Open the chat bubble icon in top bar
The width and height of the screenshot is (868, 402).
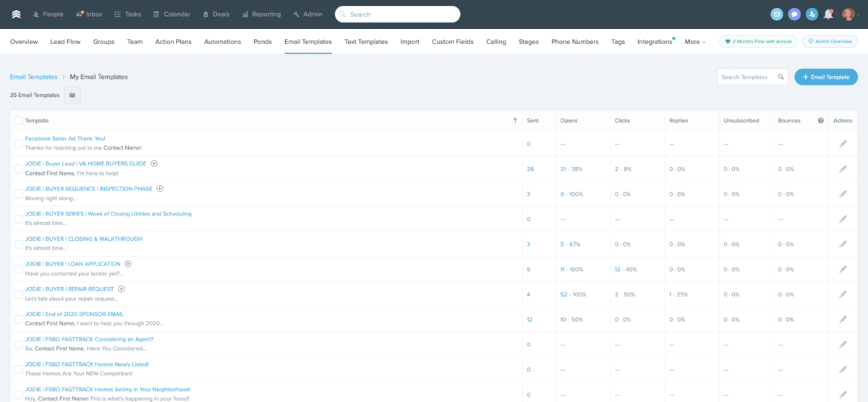(x=795, y=14)
